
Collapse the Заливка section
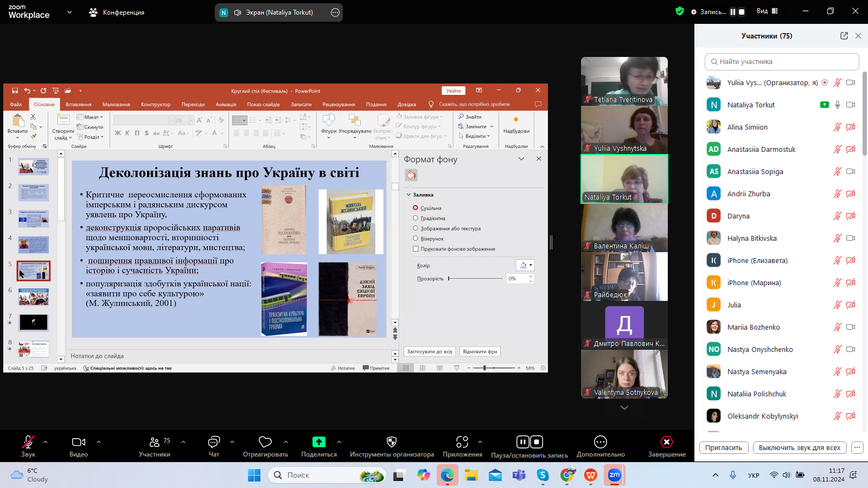[x=409, y=195]
